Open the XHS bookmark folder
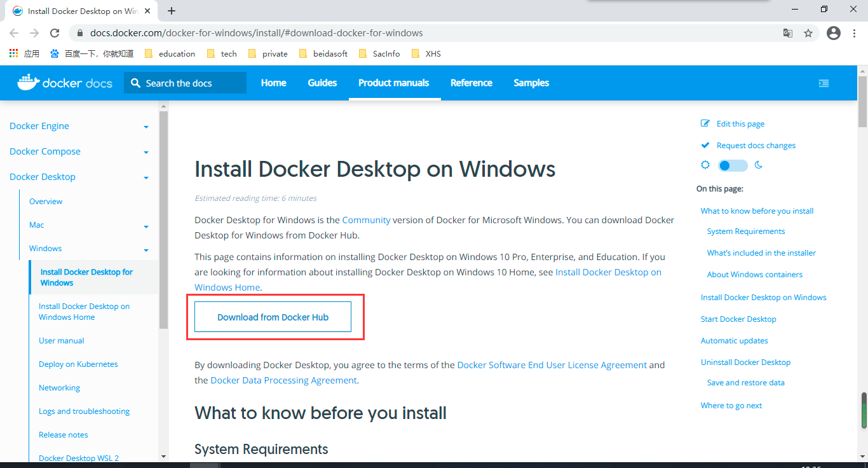The width and height of the screenshot is (868, 468). pos(426,53)
